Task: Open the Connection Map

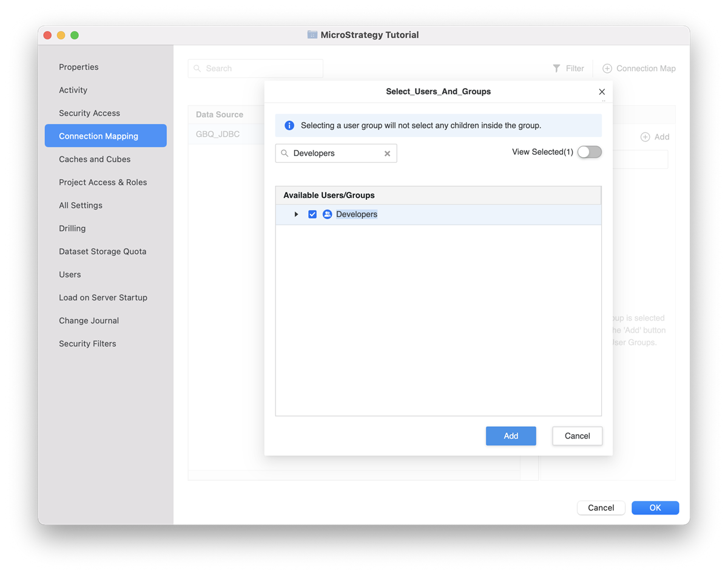Action: coord(639,69)
